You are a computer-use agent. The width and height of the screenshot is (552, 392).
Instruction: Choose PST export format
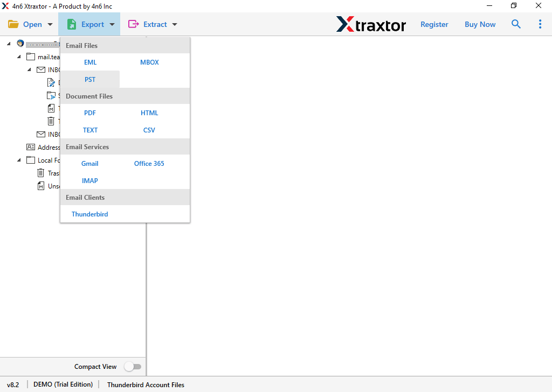pos(90,80)
